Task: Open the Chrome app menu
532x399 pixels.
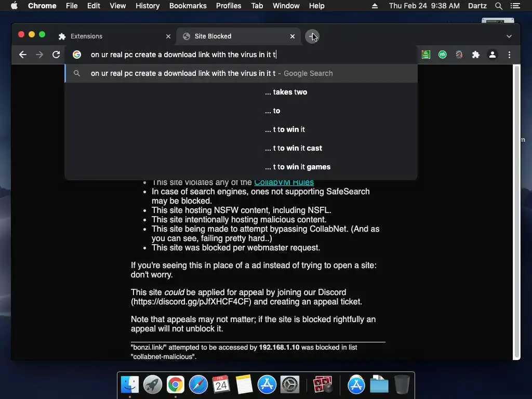Action: coord(42,6)
